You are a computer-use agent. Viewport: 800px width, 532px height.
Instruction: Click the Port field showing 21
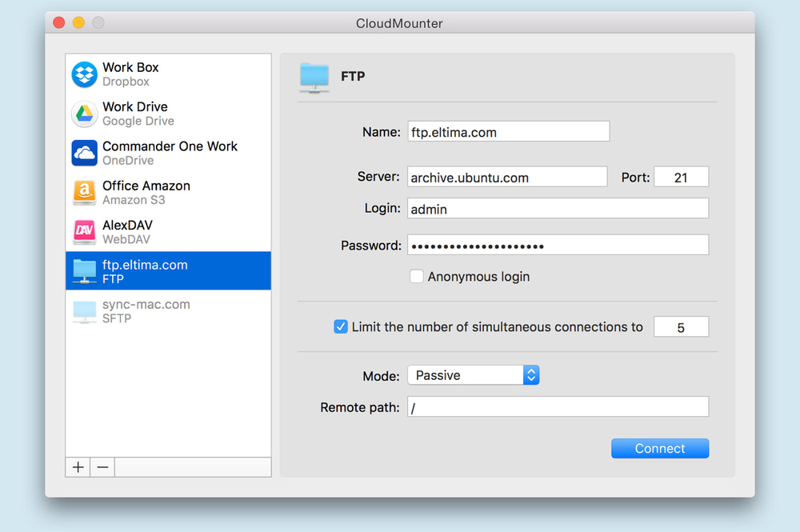[x=681, y=177]
